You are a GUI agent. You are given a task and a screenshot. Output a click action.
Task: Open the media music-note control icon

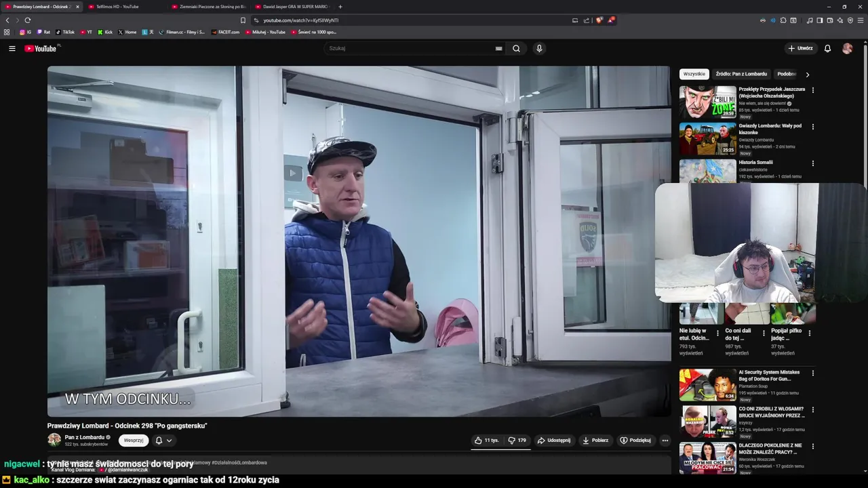810,20
